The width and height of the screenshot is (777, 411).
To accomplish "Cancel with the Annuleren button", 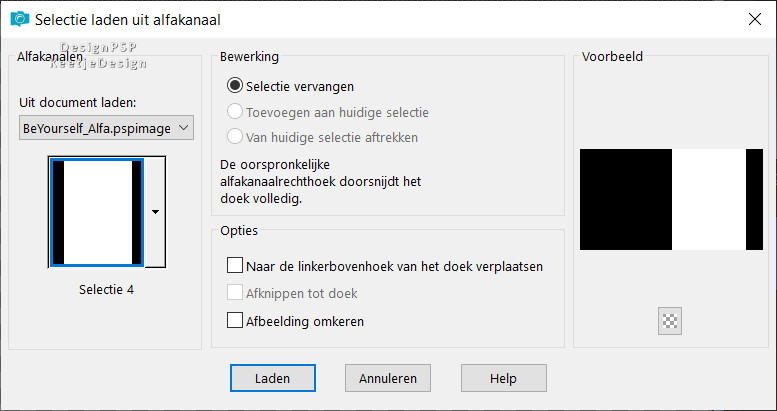I will coord(388,378).
